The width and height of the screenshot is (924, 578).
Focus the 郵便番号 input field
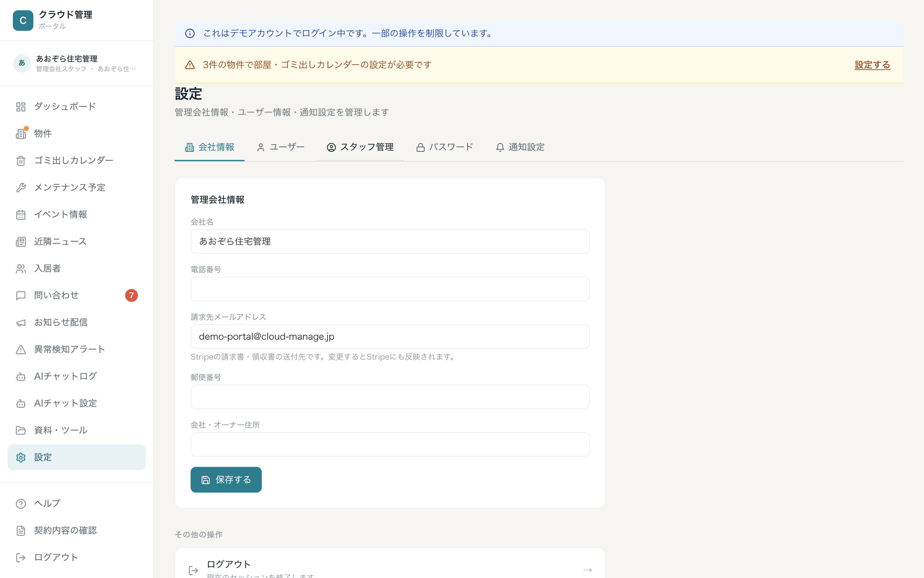tap(390, 397)
